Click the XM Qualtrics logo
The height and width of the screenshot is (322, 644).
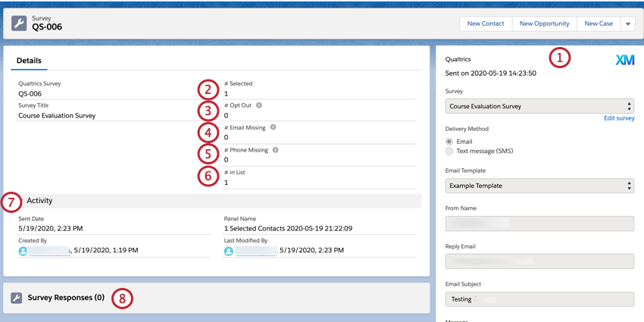tap(624, 61)
